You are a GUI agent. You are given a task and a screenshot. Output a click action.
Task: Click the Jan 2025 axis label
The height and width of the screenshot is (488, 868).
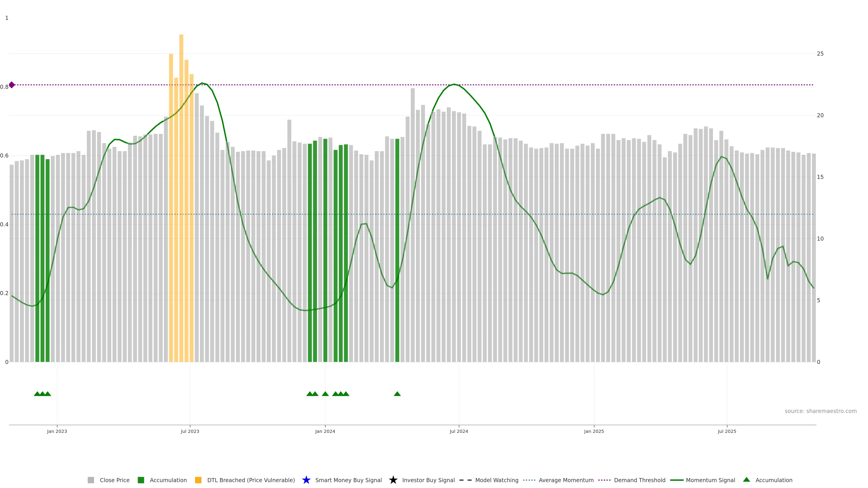coord(594,431)
